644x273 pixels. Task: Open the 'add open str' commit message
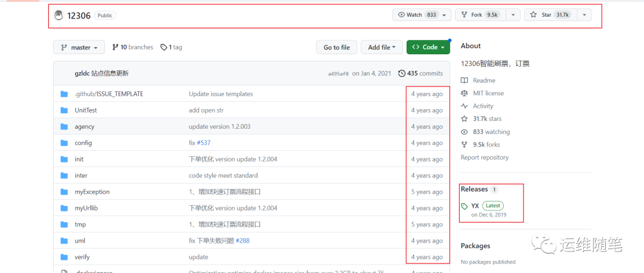coord(206,110)
